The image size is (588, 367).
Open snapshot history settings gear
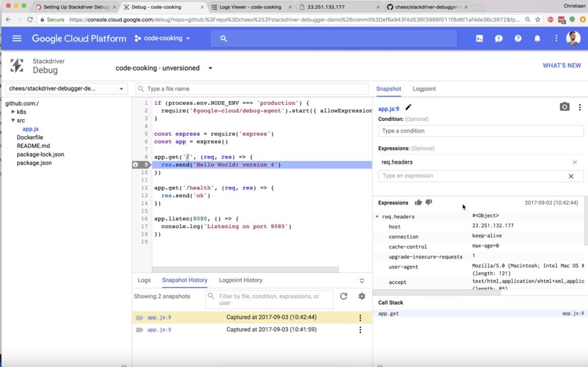pyautogui.click(x=361, y=296)
